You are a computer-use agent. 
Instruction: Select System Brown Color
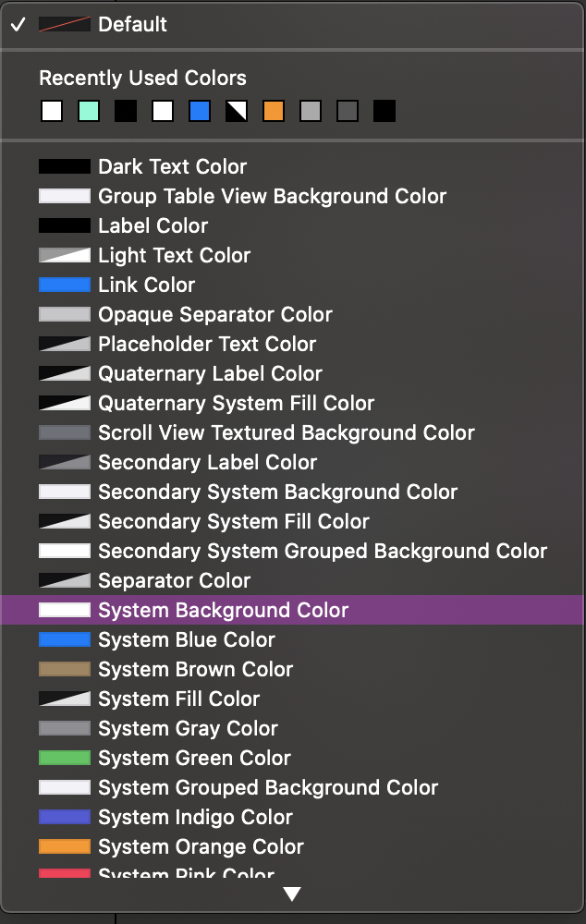195,669
